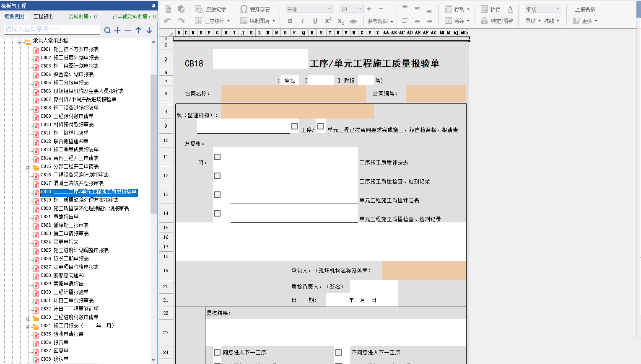The width and height of the screenshot is (641, 364).
Task: Open 汇总统计 dropdown
Action: tap(213, 21)
